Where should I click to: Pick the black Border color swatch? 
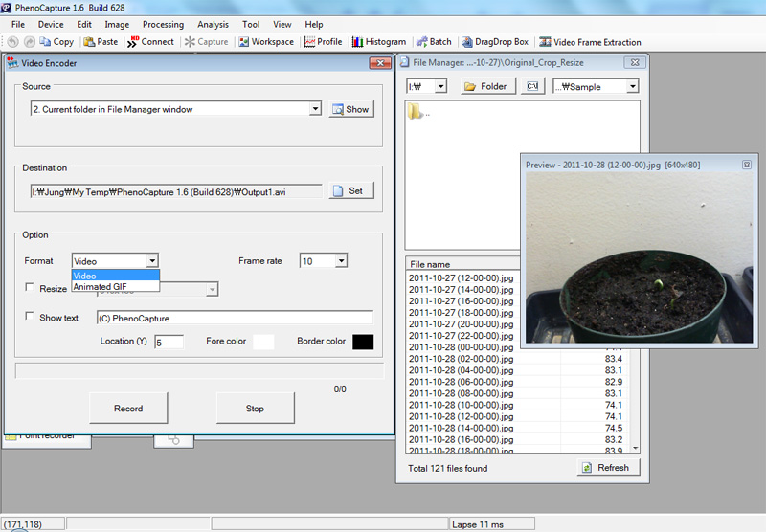[x=362, y=342]
